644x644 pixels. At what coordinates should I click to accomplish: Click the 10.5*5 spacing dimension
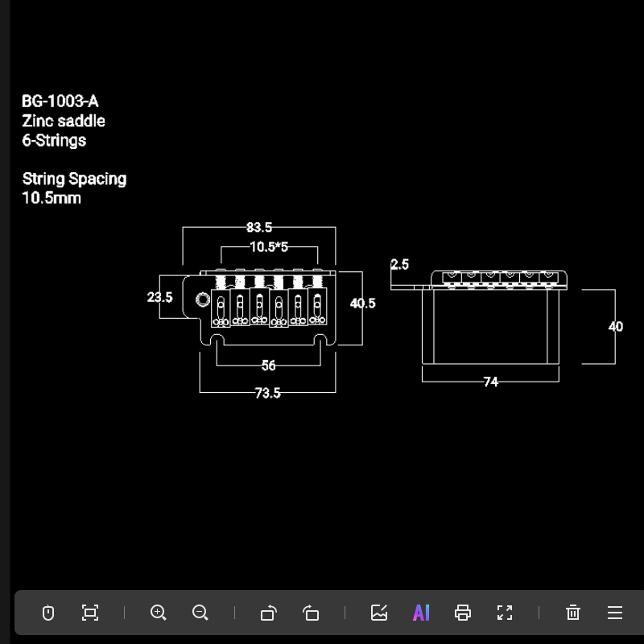(269, 247)
